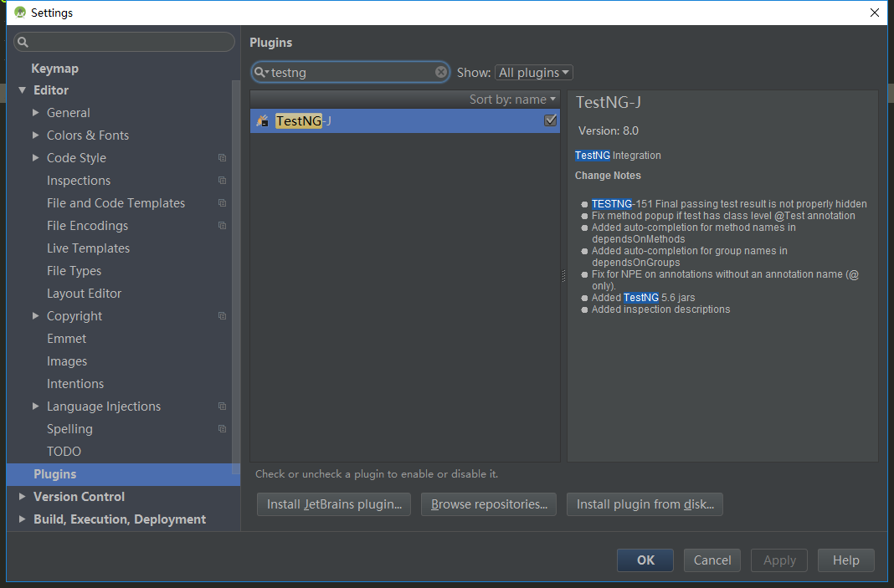
Task: Click the settings search magnifier icon
Action: [23, 42]
